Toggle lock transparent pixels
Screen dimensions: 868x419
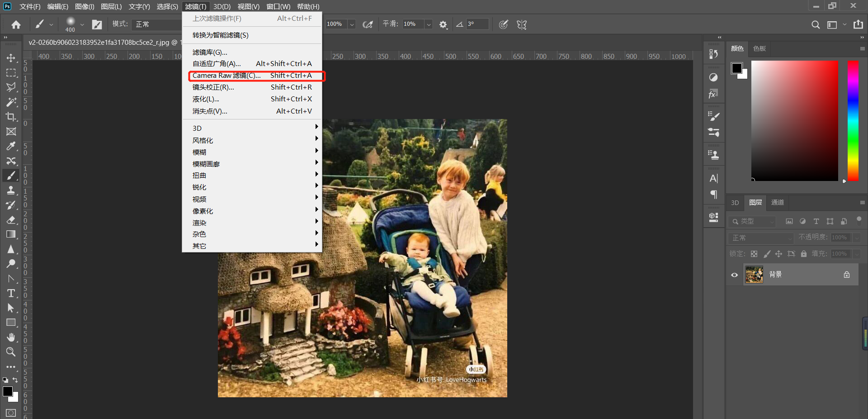coord(754,254)
